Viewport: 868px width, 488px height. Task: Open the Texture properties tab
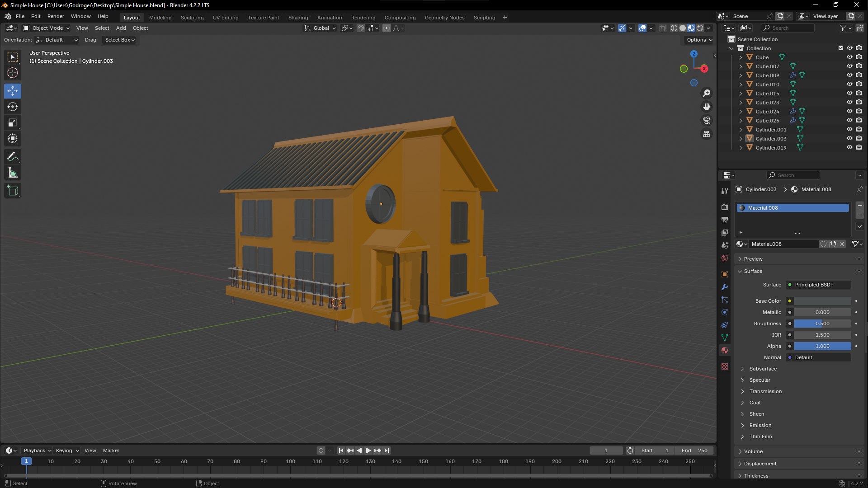click(725, 366)
